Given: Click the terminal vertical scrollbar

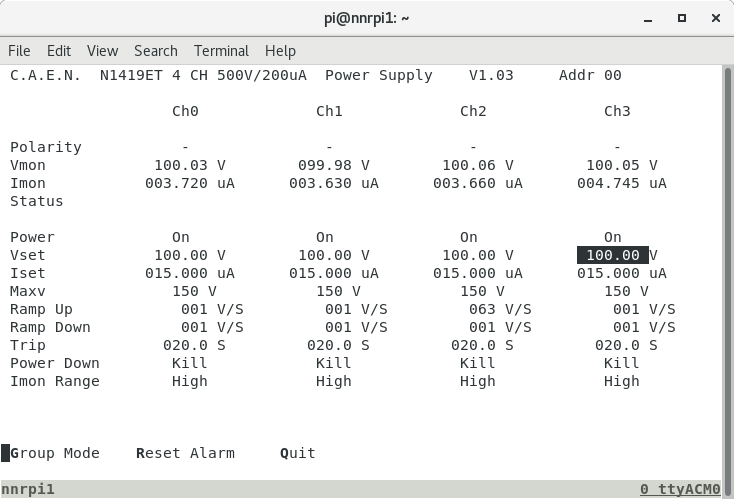Looking at the screenshot, I should pos(727,270).
